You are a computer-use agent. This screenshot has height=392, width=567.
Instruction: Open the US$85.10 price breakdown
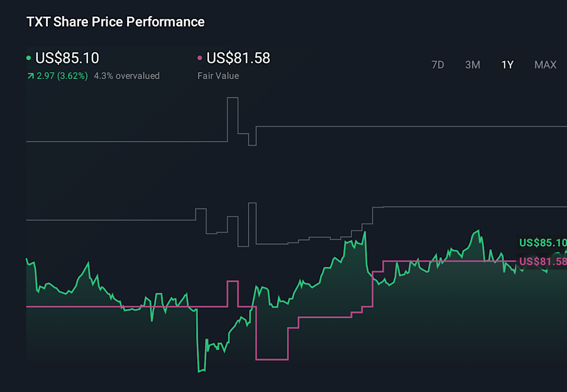pyautogui.click(x=68, y=58)
